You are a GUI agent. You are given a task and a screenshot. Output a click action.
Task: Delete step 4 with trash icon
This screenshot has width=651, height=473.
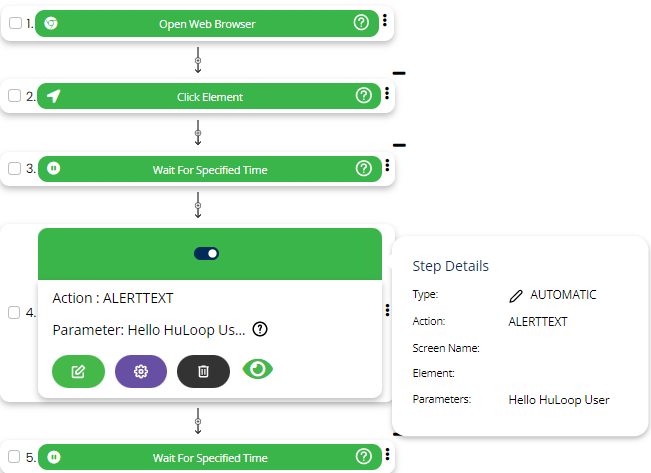tap(203, 371)
